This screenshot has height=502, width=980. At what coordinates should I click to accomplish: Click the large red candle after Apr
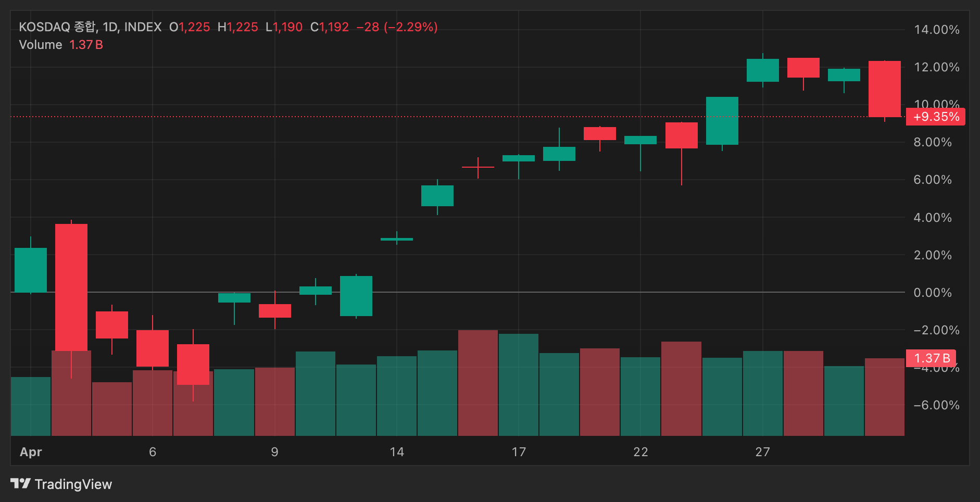pyautogui.click(x=71, y=287)
